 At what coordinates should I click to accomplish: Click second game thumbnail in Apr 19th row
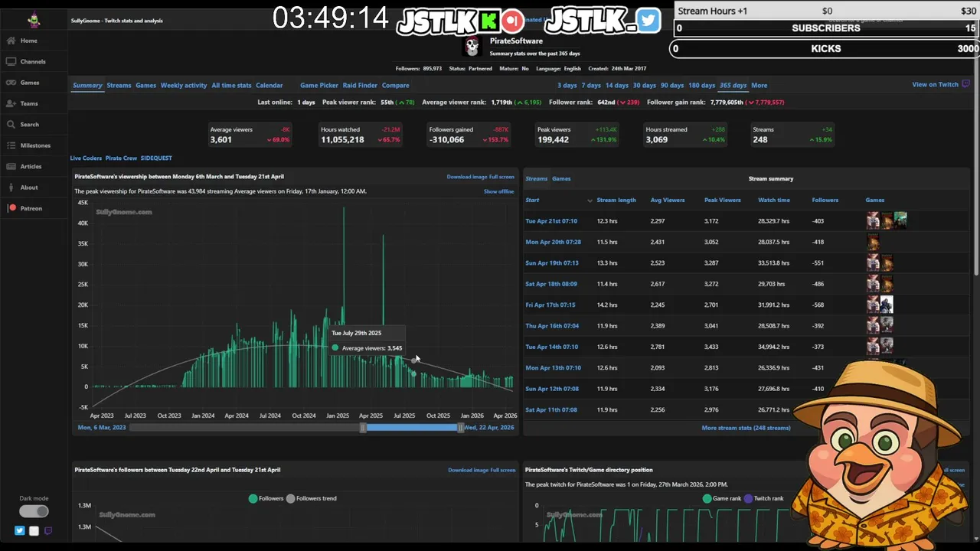tap(887, 263)
